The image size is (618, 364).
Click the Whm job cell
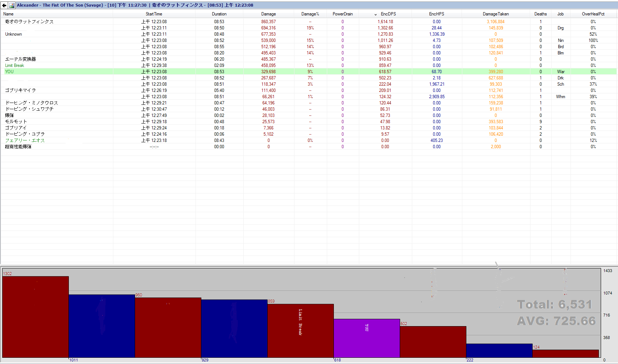click(x=561, y=97)
